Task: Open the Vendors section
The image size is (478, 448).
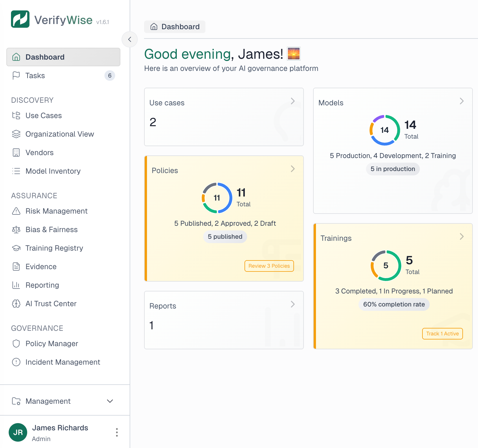Action: click(x=39, y=153)
